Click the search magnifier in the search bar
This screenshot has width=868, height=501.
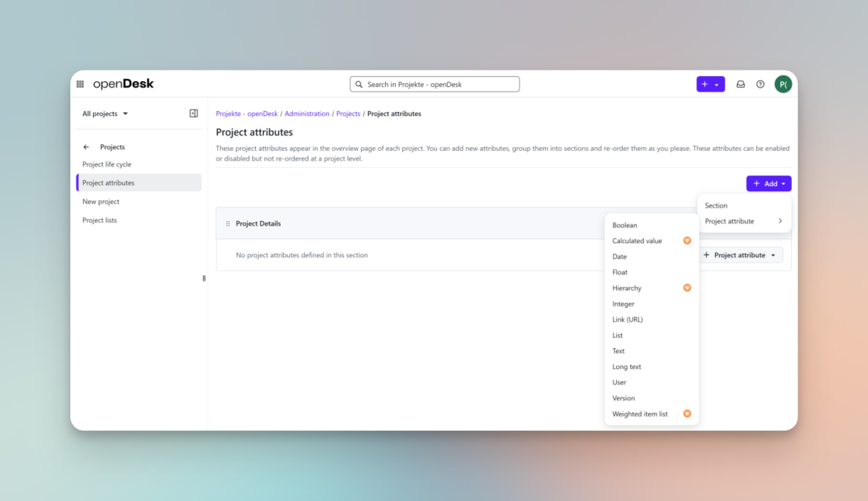coord(358,84)
